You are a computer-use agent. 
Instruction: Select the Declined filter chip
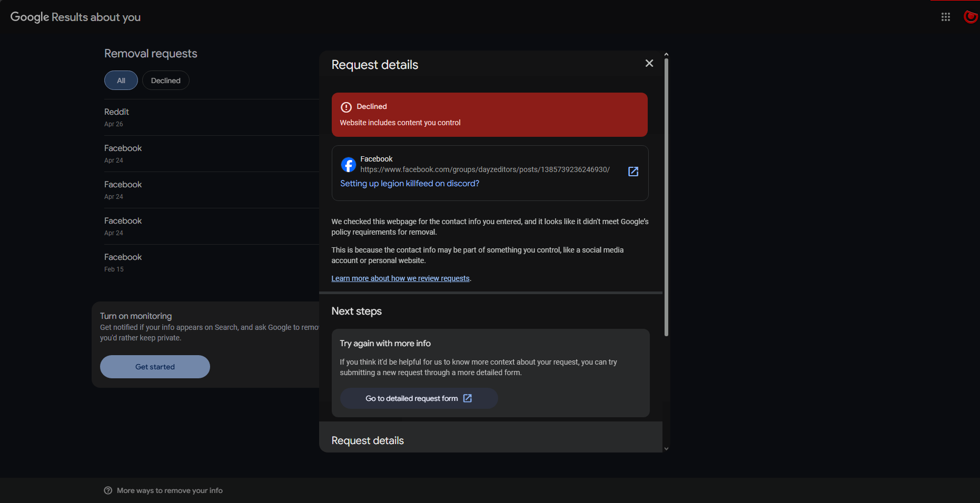pos(166,81)
